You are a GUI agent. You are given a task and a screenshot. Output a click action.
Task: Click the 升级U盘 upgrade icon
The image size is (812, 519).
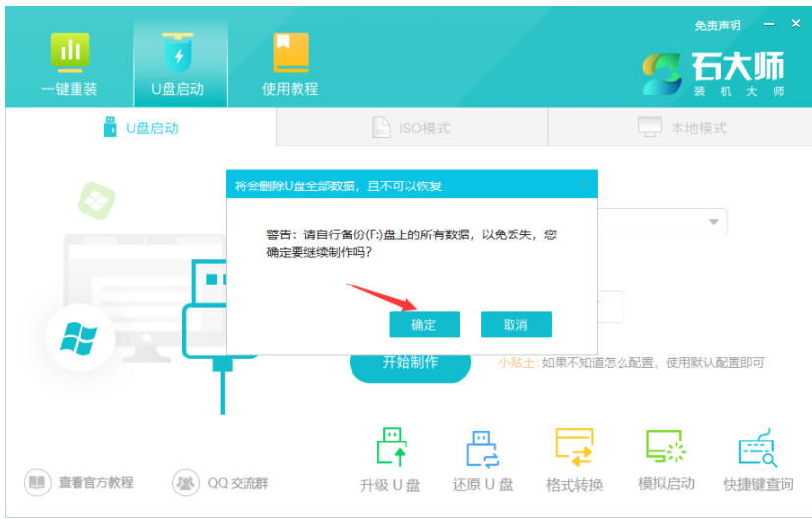[390, 460]
